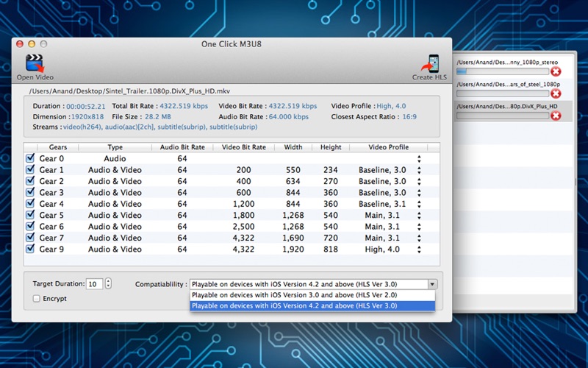Click the Video Profile High, 4.0 value
The width and height of the screenshot is (588, 368).
[391, 106]
